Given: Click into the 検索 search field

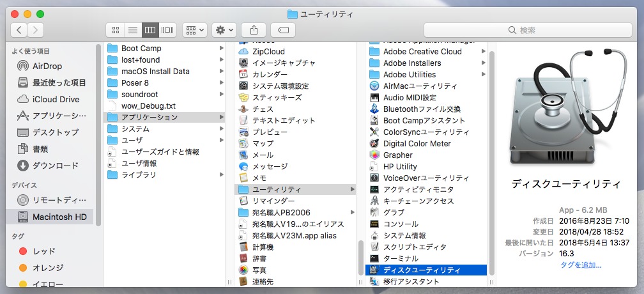Looking at the screenshot, I should [528, 30].
